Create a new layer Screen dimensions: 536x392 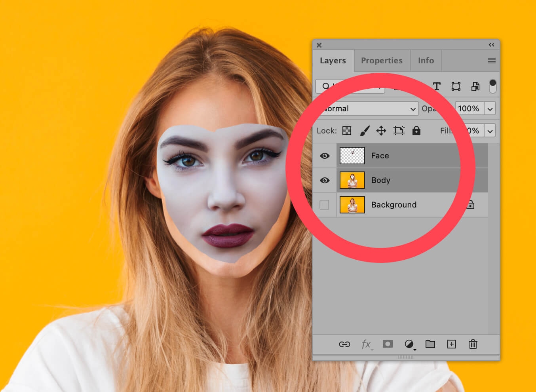pyautogui.click(x=451, y=344)
